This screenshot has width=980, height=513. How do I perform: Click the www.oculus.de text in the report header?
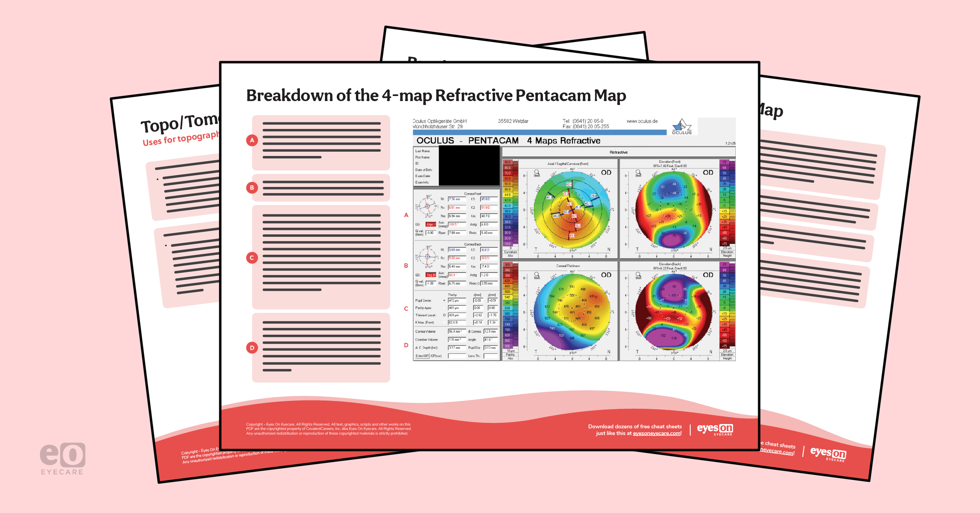642,121
